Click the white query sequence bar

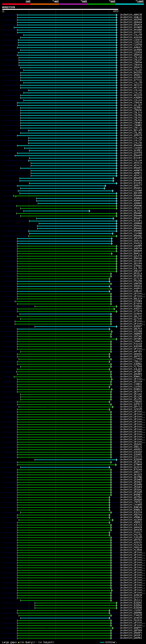60,10
